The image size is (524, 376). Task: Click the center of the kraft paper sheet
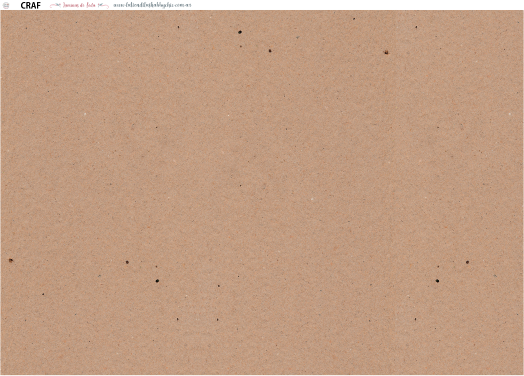(262, 192)
